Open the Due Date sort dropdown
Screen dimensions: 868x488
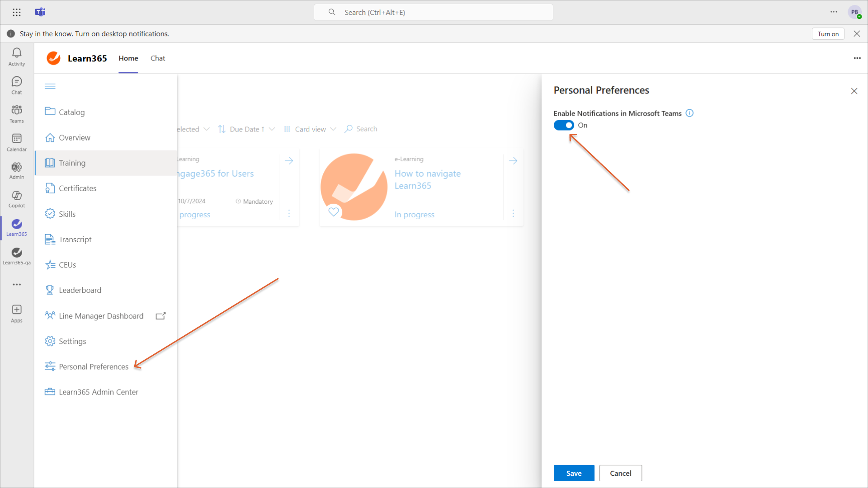247,129
